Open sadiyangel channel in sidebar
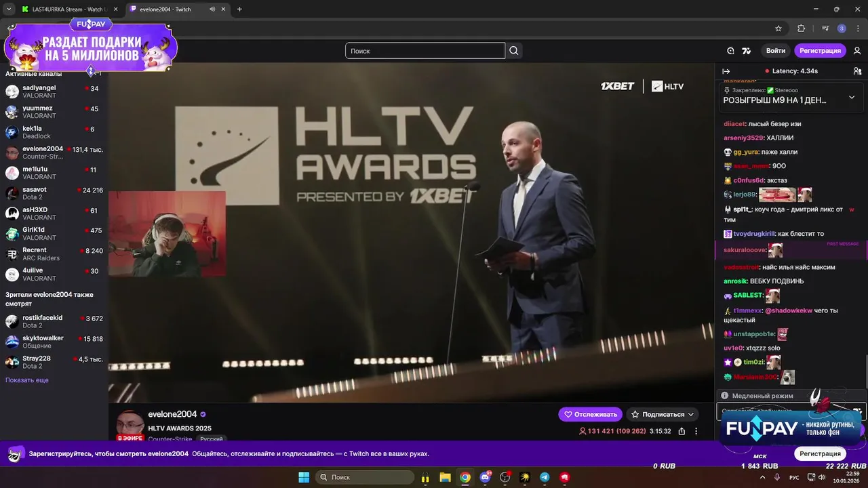The width and height of the screenshot is (868, 488). coord(54,91)
